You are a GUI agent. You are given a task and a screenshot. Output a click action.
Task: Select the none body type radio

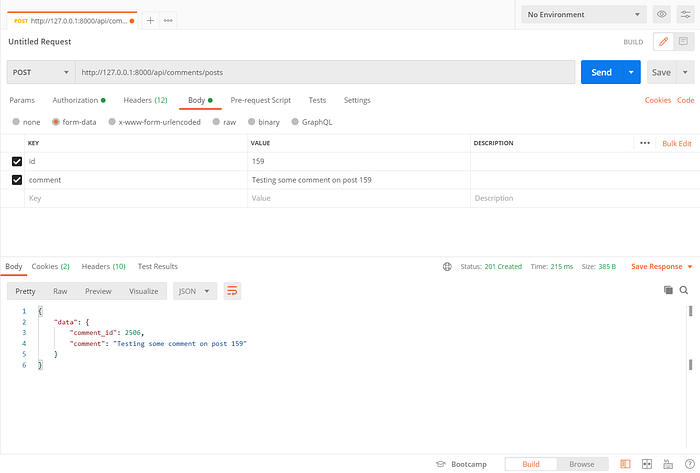16,121
